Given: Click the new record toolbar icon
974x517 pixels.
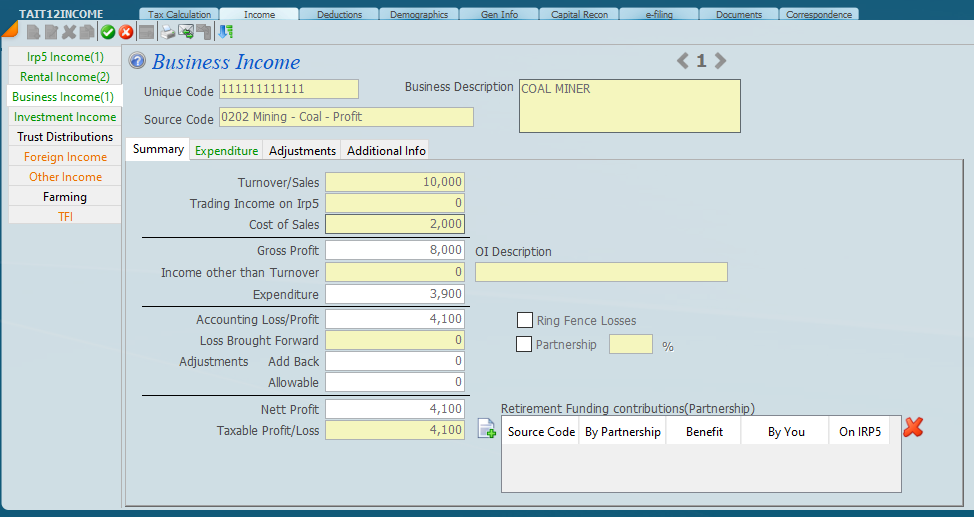Looking at the screenshot, I should point(34,32).
